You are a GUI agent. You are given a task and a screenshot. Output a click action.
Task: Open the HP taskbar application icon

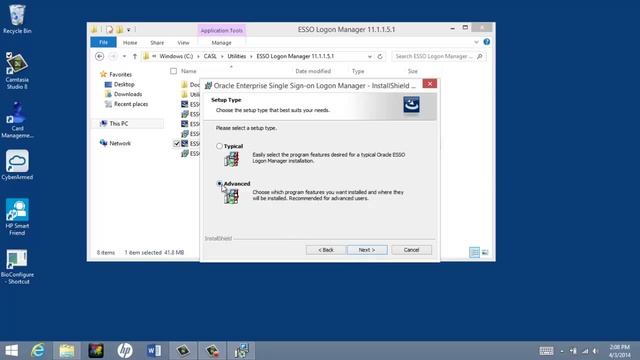(x=125, y=351)
